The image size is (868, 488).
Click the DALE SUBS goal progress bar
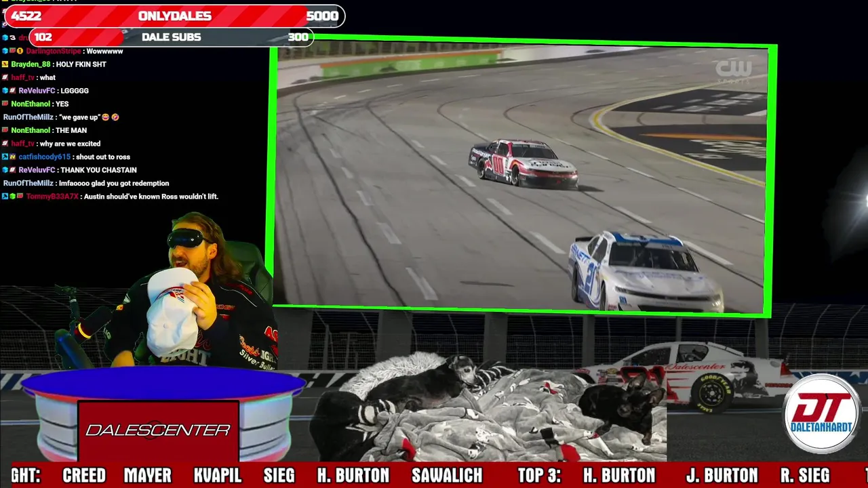[x=171, y=37]
